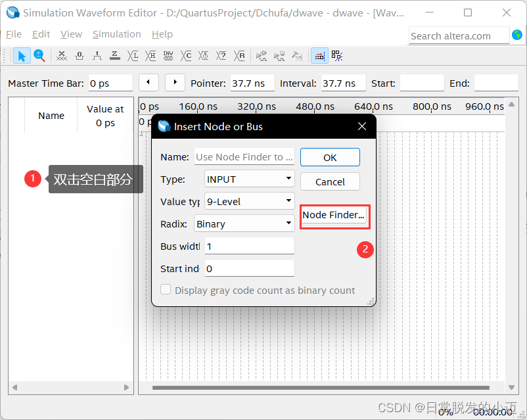Open the Value type dropdown showing 9-Level
Screen dimensions: 527x420
[x=250, y=201]
